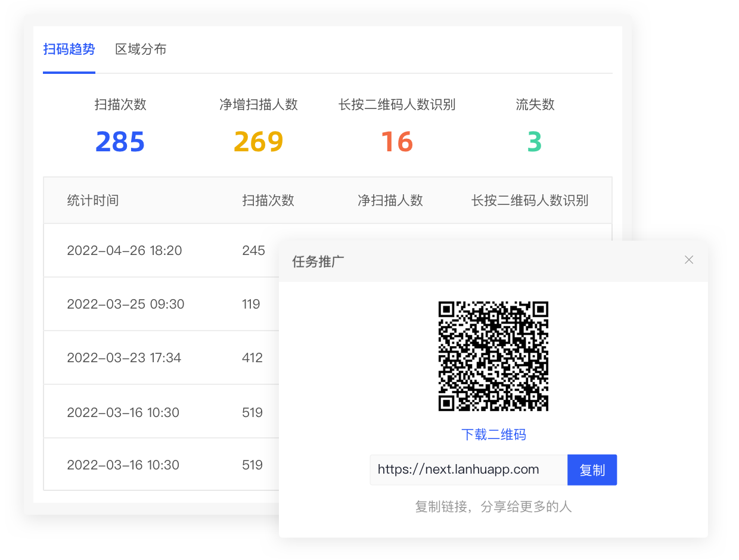
Task: Click the 复制链接,分享给更多的人 hint text
Action: [x=493, y=507]
